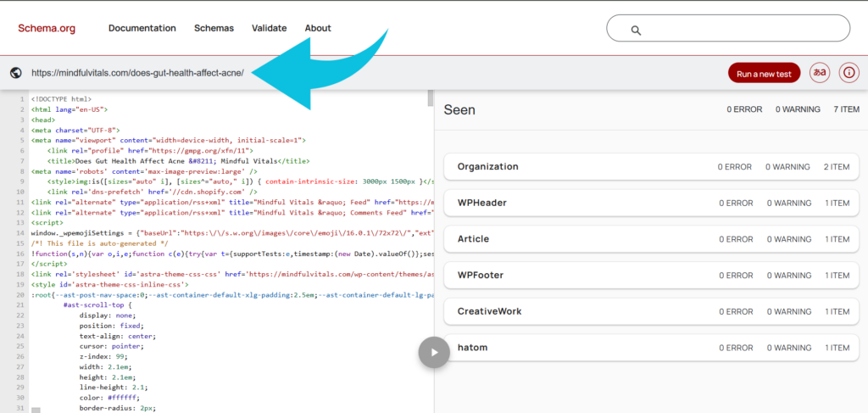Image resolution: width=868 pixels, height=413 pixels.
Task: Click the '0 WARNING' summary count in header
Action: (x=798, y=109)
